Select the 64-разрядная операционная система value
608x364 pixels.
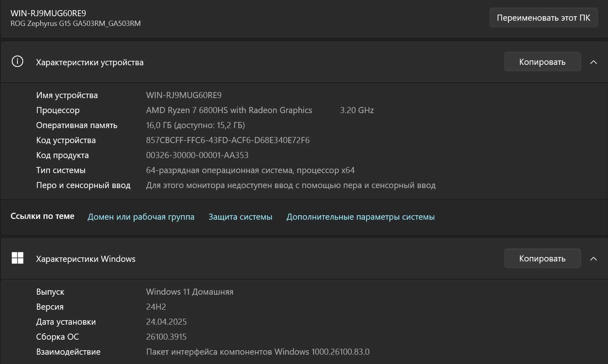tap(250, 170)
